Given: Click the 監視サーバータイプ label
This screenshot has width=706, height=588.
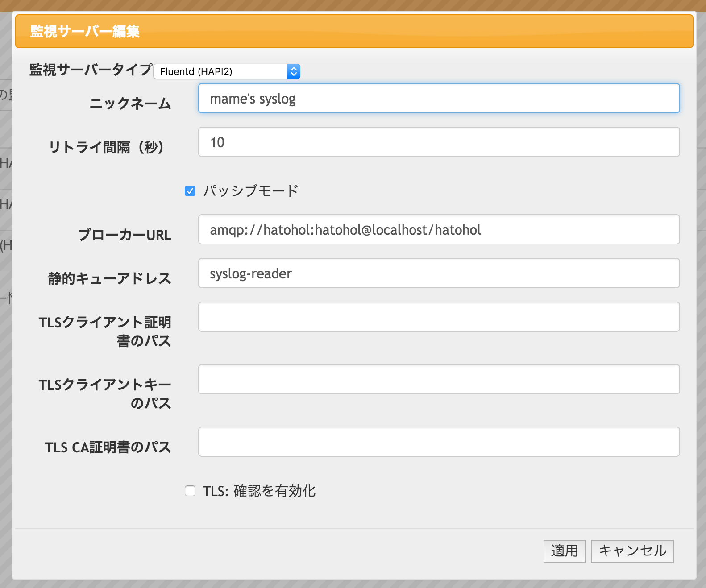Looking at the screenshot, I should click(91, 70).
